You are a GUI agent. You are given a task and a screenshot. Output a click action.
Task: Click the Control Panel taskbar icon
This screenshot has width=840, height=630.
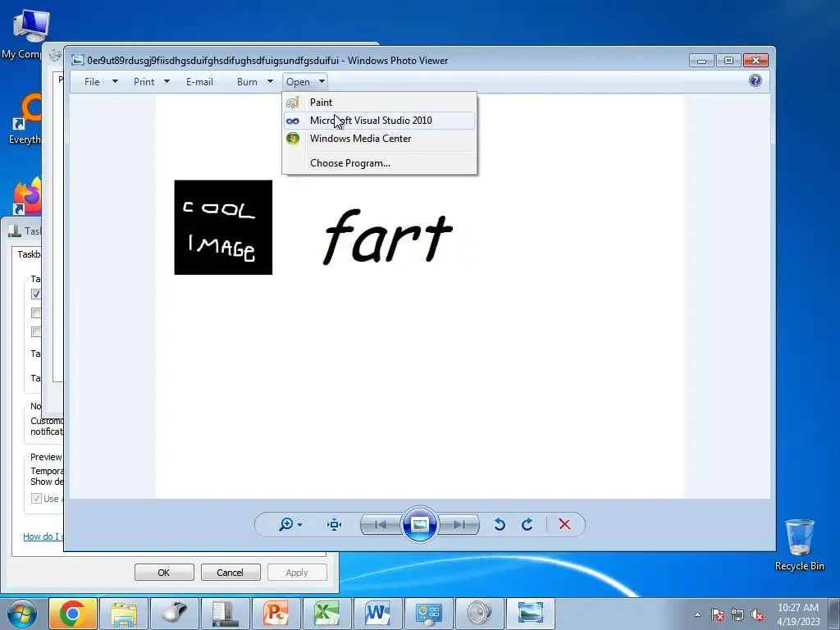(x=428, y=614)
